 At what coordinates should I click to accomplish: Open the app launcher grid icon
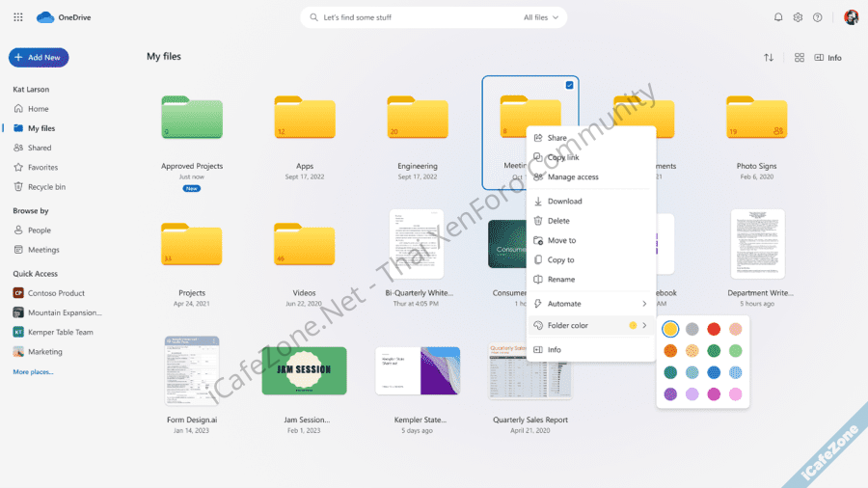tap(18, 17)
